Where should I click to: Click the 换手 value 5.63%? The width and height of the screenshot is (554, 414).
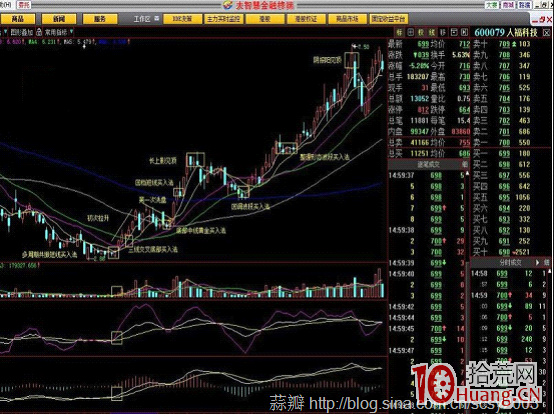(461, 55)
